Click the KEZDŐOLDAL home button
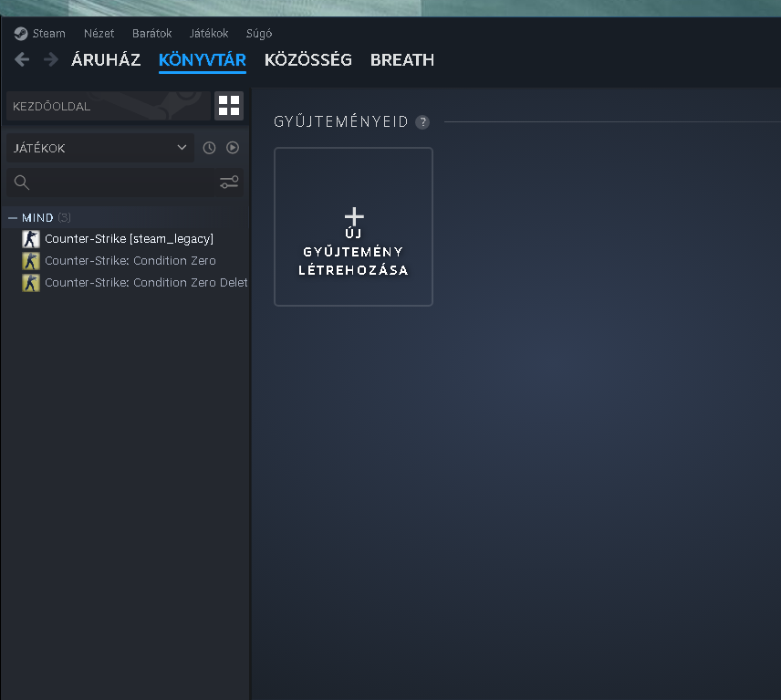781x700 pixels. pyautogui.click(x=108, y=106)
